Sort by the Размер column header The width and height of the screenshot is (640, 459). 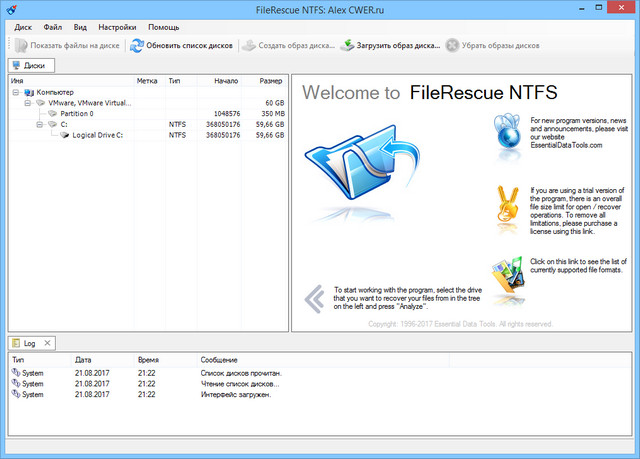(270, 80)
